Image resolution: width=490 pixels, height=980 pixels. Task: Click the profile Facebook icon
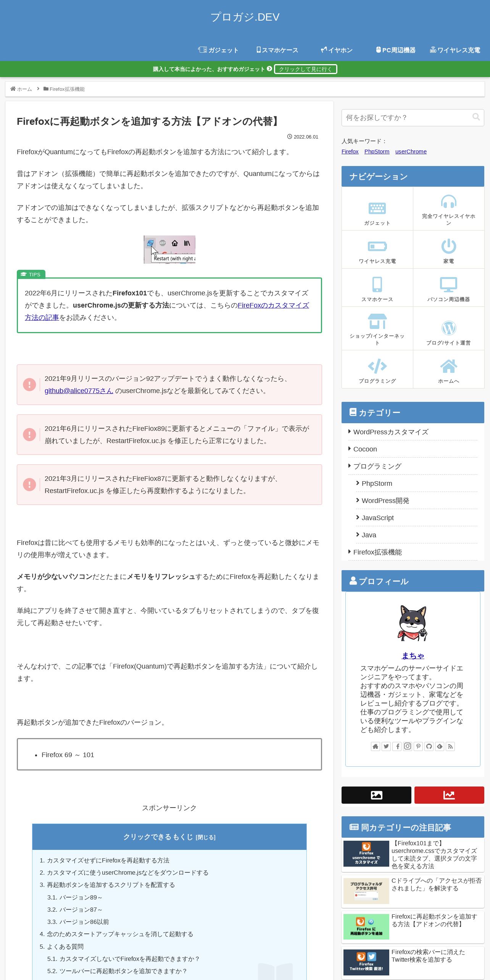397,746
